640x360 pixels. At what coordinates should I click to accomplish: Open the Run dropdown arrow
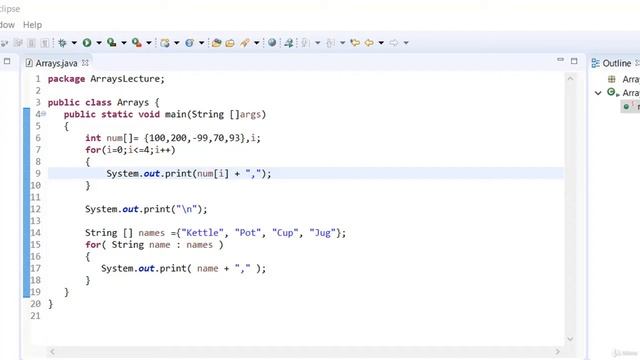(99, 42)
